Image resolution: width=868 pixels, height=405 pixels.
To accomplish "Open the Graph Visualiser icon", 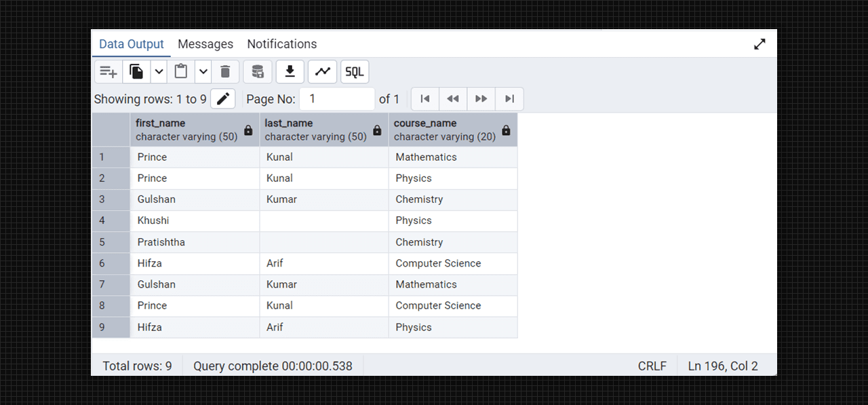I will [x=323, y=71].
